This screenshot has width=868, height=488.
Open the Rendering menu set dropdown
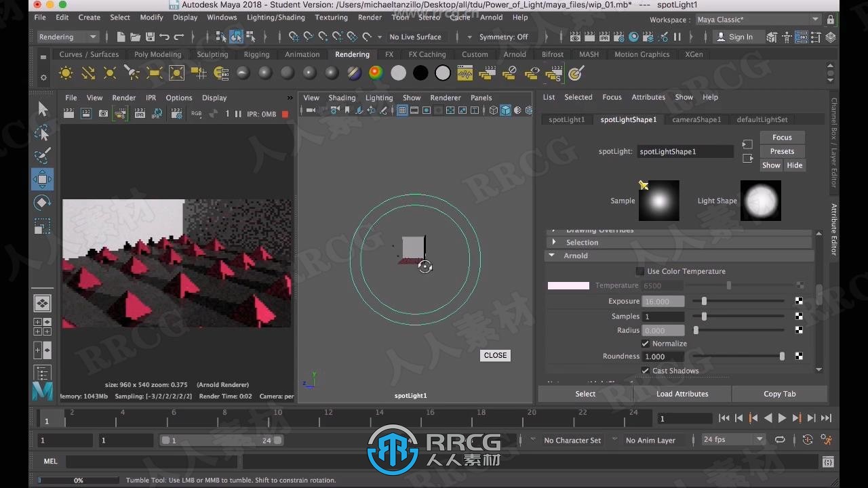tap(68, 37)
